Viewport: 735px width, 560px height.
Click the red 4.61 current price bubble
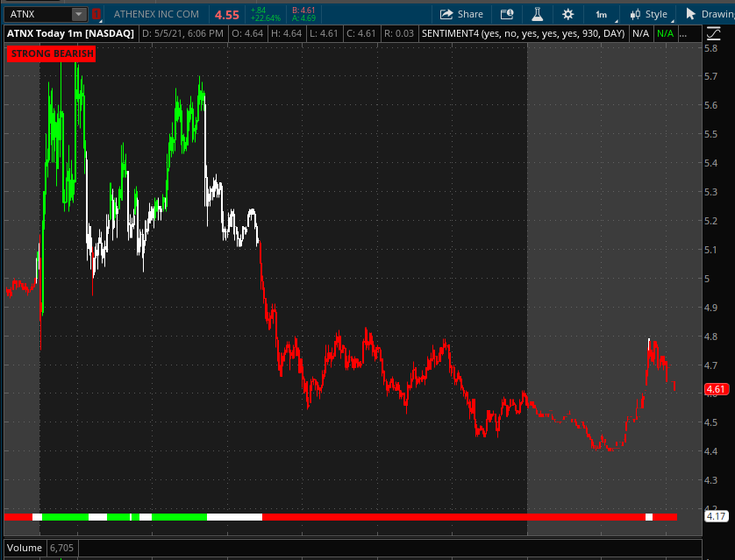[x=717, y=389]
